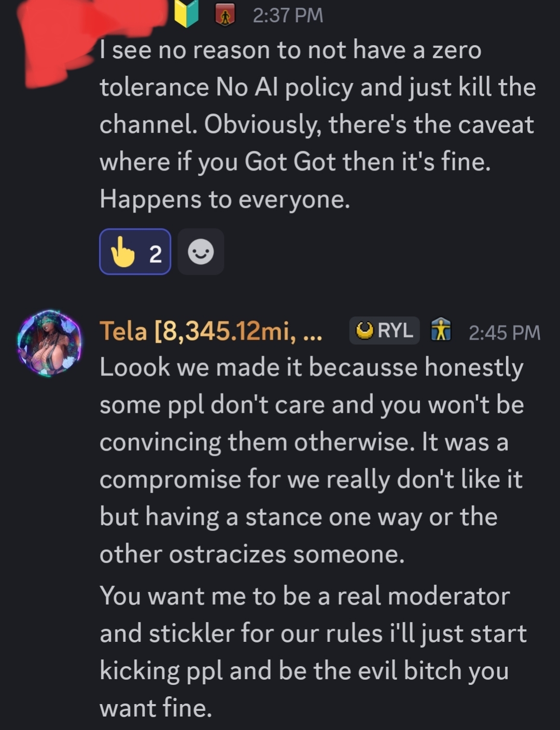This screenshot has height=730, width=560.
Task: Toggle the pointing-up reaction with count 2
Action: pyautogui.click(x=135, y=252)
